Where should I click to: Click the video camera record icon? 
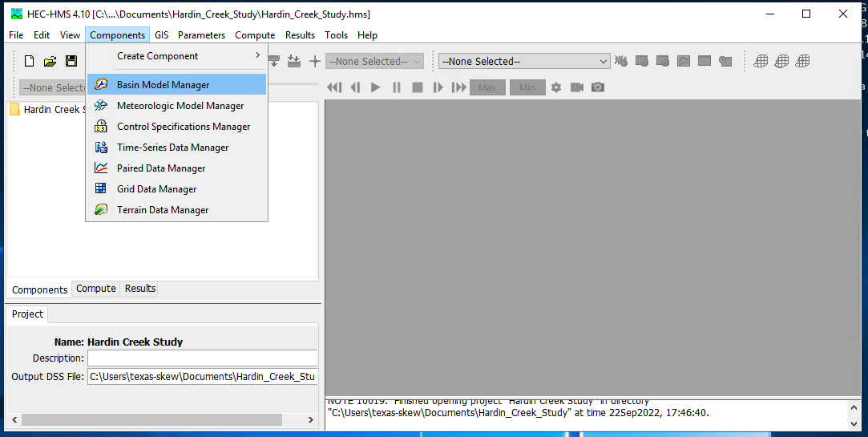[577, 87]
